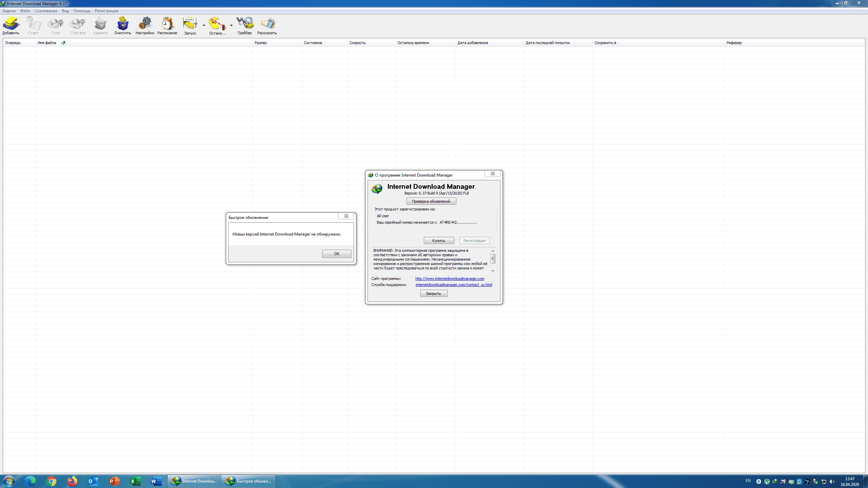Open the www.internetdownloadmanager.com link
The image size is (868, 488).
point(450,279)
